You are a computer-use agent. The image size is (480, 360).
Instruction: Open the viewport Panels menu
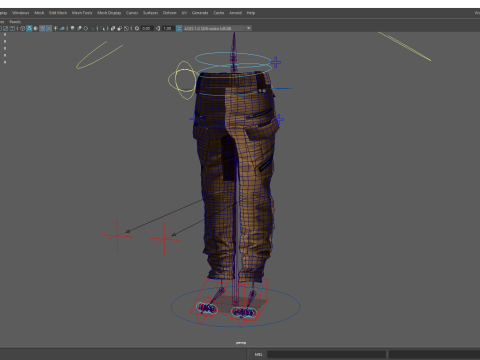[15, 22]
